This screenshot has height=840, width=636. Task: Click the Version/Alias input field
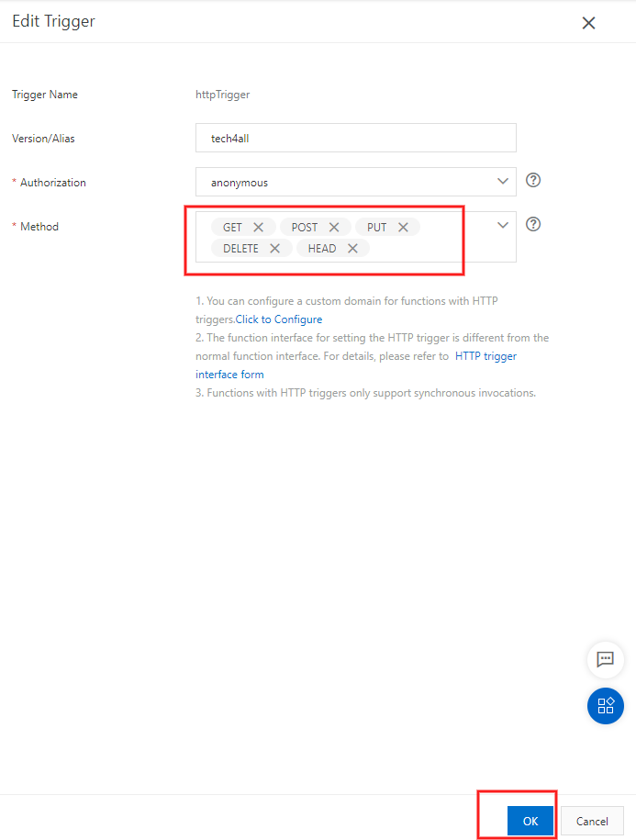(x=355, y=138)
